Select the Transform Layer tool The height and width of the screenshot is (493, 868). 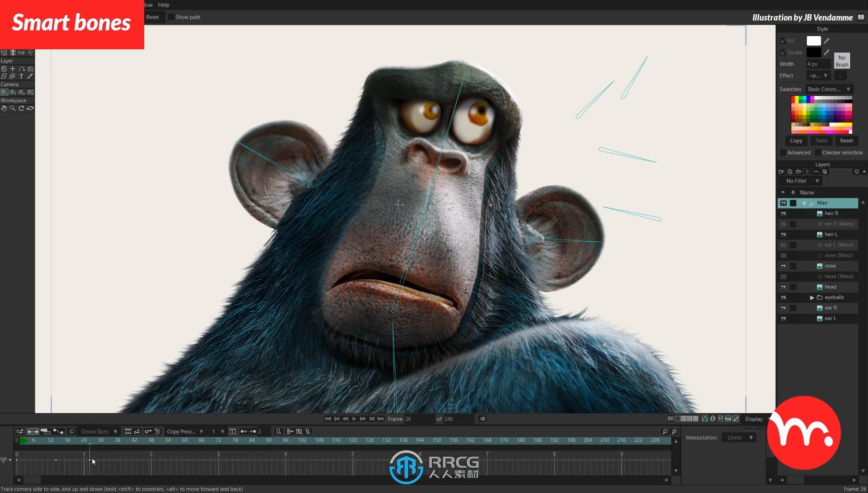(4, 69)
